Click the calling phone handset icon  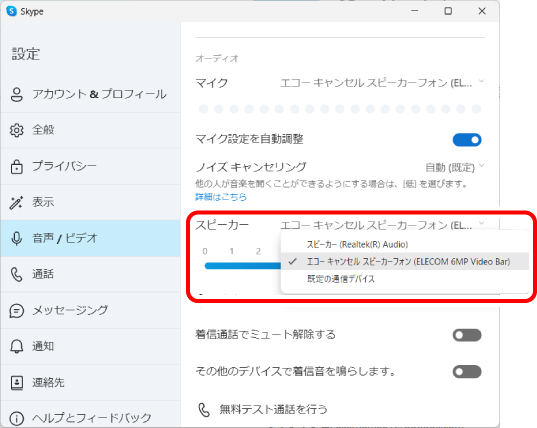pyautogui.click(x=16, y=275)
